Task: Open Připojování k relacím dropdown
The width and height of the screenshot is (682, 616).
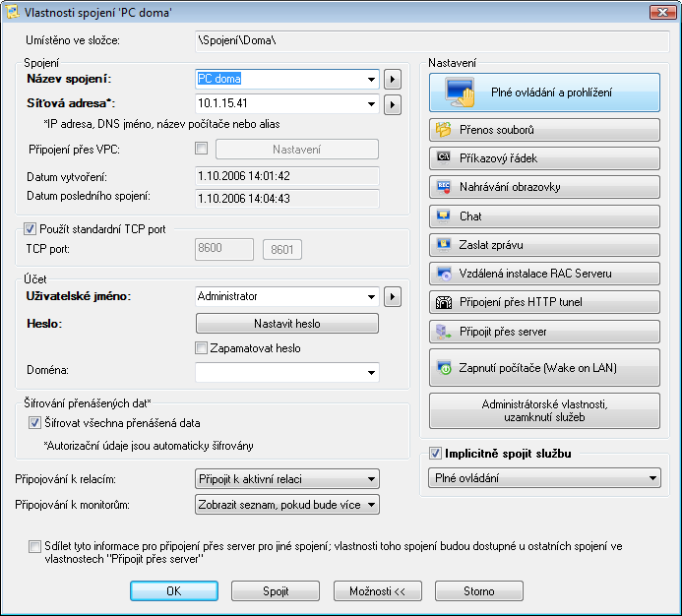Action: pyautogui.click(x=287, y=479)
